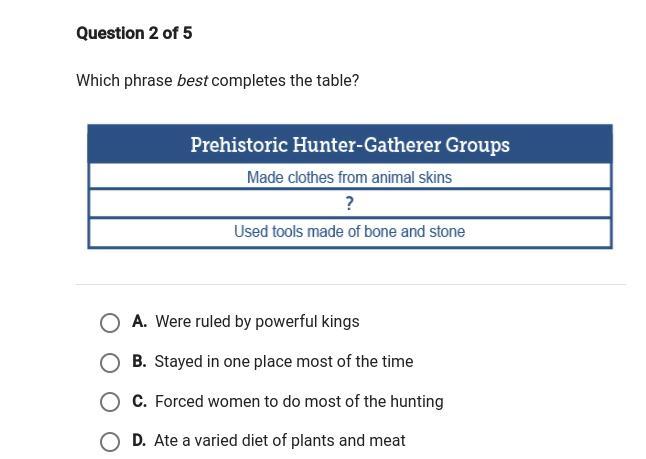Viewport: 646px width, 459px height.
Task: Click the text "Ate a varied diet of plants and meat"
Action: tap(280, 441)
